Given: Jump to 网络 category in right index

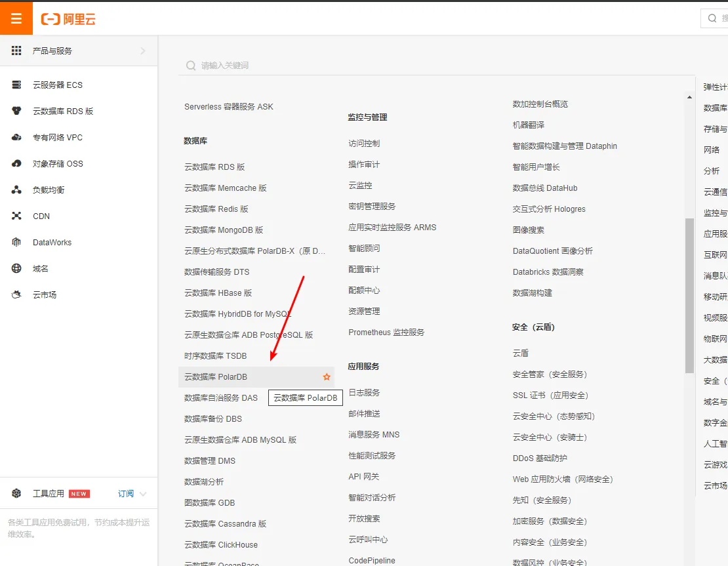Looking at the screenshot, I should (712, 150).
